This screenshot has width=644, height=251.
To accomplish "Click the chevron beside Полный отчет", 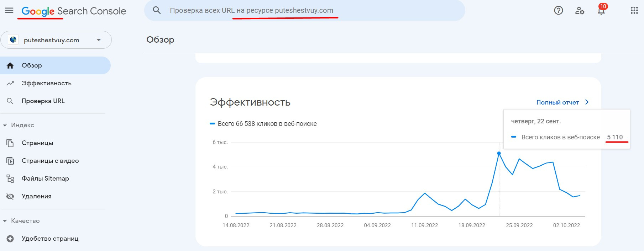I will click(587, 102).
